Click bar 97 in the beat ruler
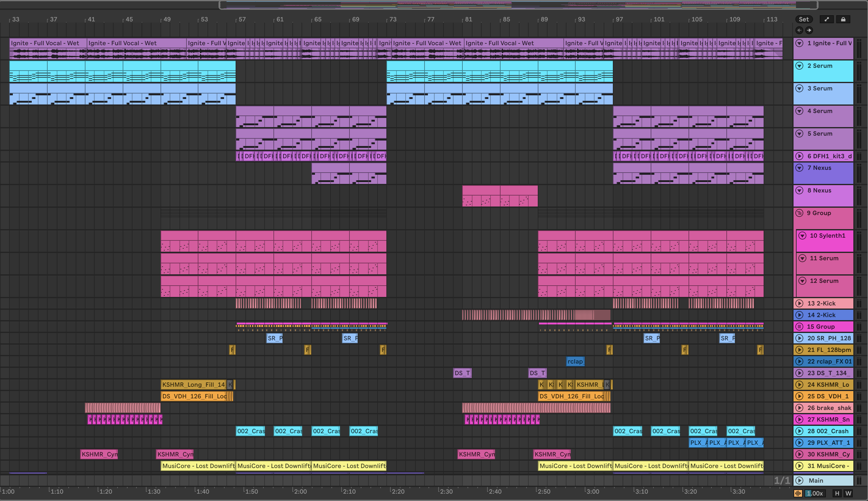Viewport: 868px width, 501px height. [x=619, y=19]
